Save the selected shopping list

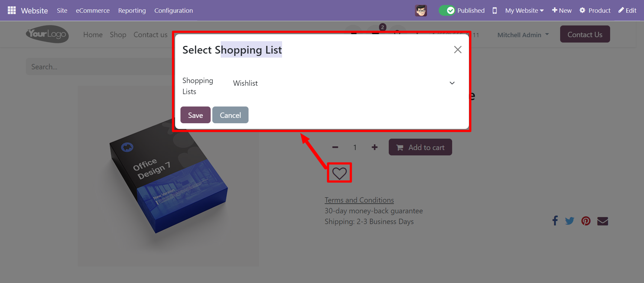196,115
